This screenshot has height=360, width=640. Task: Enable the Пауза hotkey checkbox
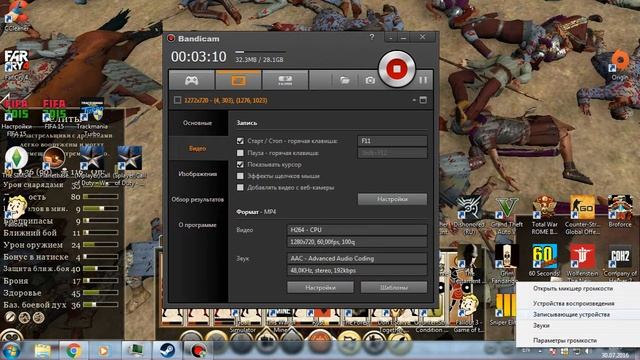[x=240, y=153]
